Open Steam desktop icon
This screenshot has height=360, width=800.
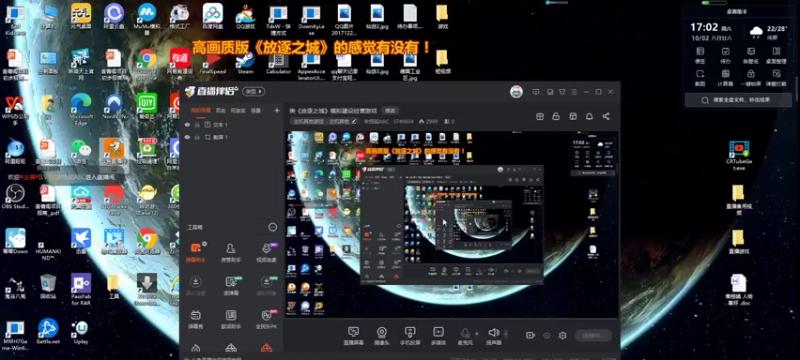click(246, 62)
